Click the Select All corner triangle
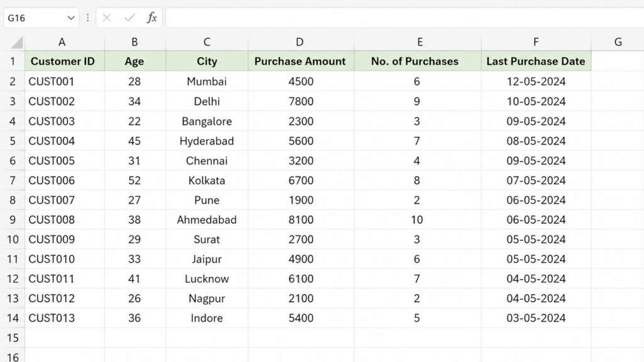 (x=16, y=42)
